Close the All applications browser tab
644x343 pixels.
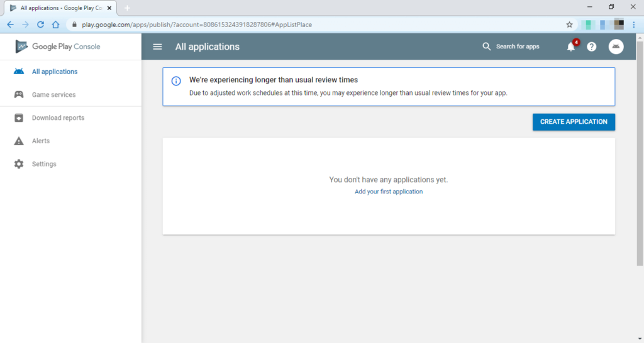(109, 8)
